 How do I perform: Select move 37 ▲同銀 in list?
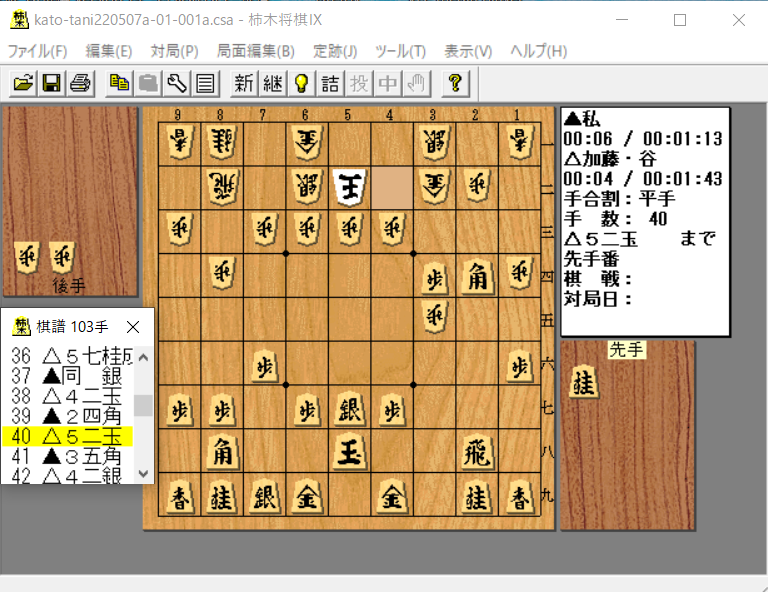(x=68, y=376)
